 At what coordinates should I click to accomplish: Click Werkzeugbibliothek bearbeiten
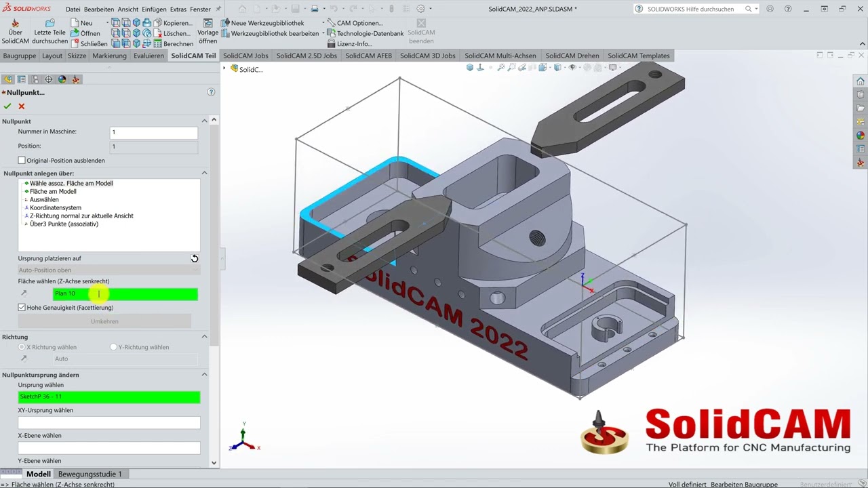(270, 33)
